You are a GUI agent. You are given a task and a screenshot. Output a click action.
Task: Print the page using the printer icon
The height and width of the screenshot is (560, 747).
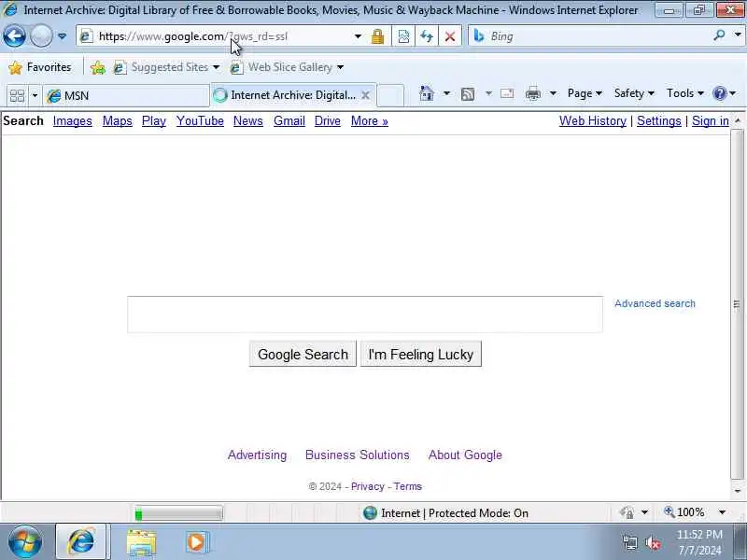click(532, 93)
